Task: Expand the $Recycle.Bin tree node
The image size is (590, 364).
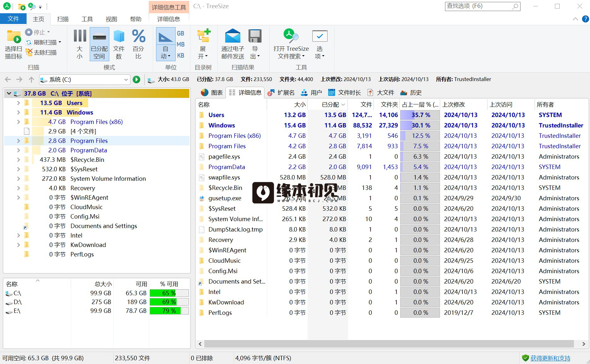Action: click(18, 160)
